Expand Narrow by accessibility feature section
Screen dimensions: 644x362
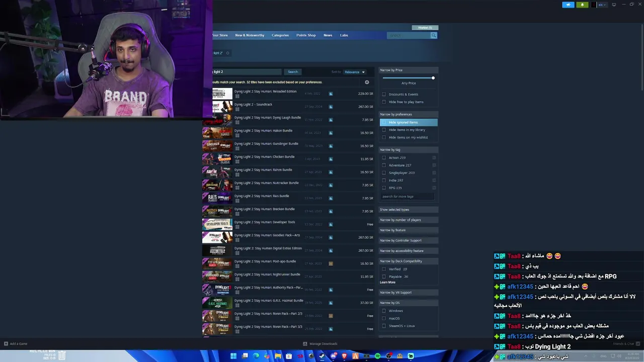408,251
